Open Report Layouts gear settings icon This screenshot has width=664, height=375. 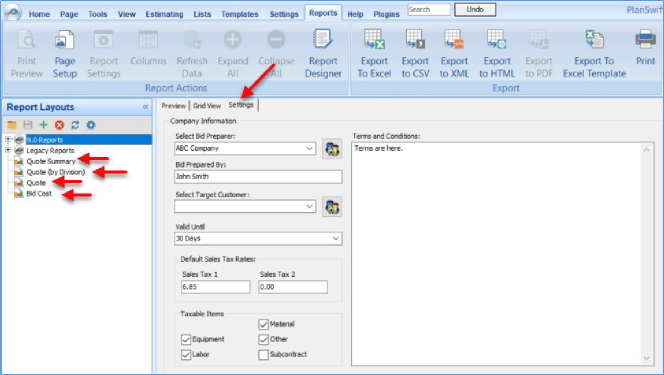91,125
